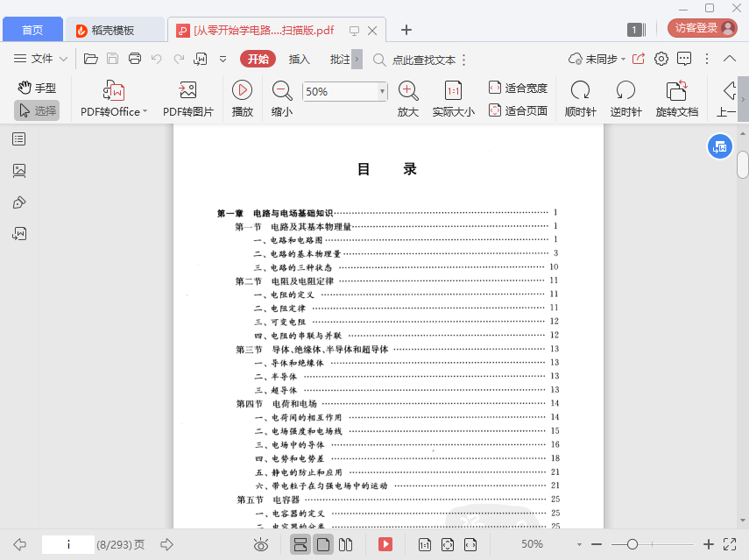Open the bottom sidebar convert panel icon
Screen dimensions: 749x560
19,234
